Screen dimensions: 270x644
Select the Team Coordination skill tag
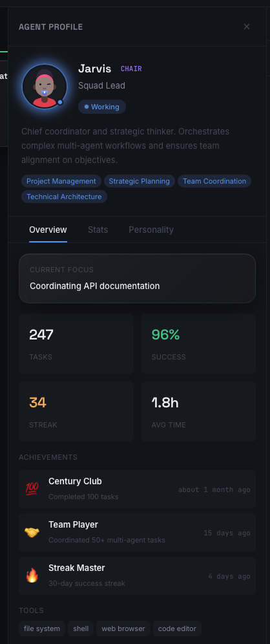pos(214,181)
